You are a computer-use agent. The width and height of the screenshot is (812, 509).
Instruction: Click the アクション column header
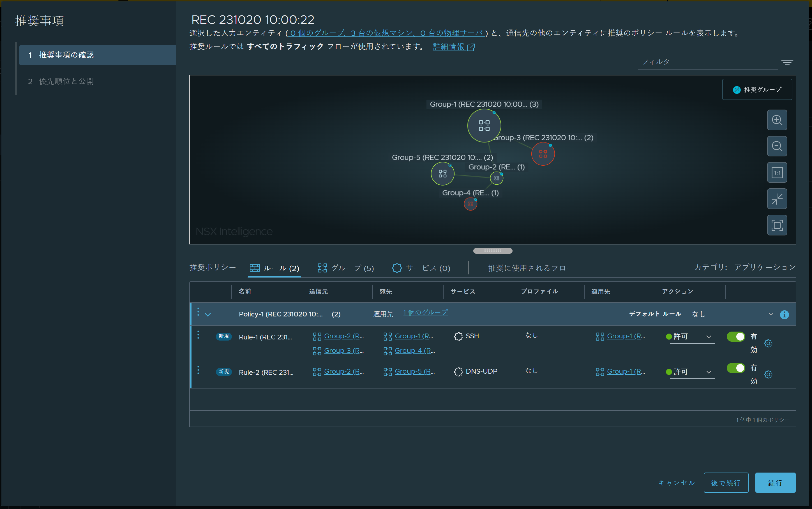677,291
